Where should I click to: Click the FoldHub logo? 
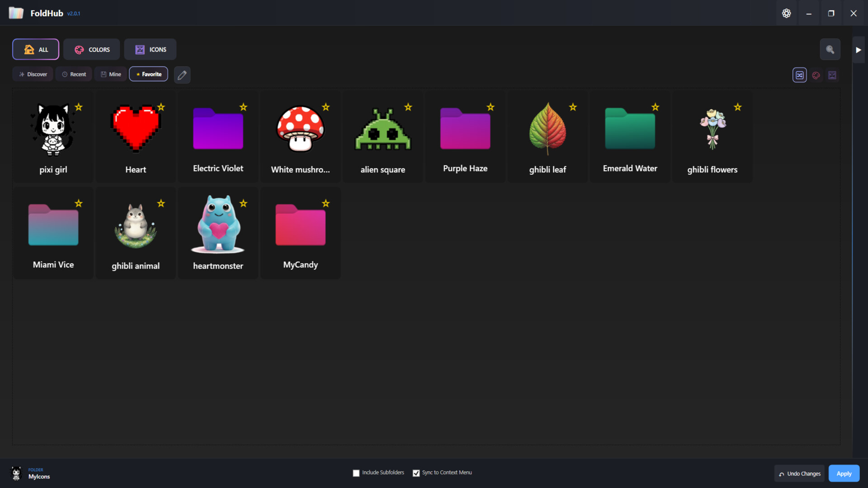coord(16,13)
